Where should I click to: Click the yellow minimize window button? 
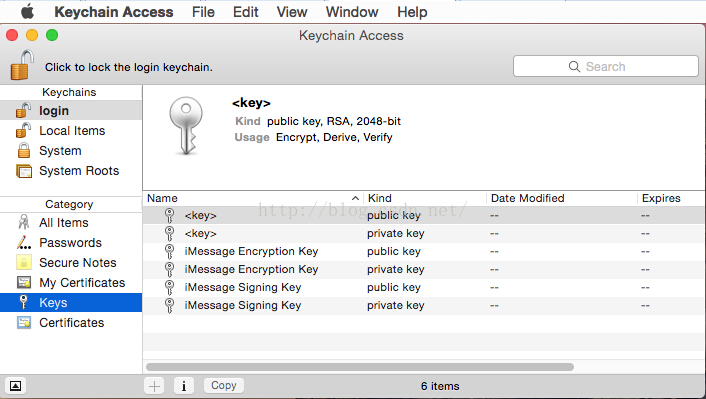point(32,35)
